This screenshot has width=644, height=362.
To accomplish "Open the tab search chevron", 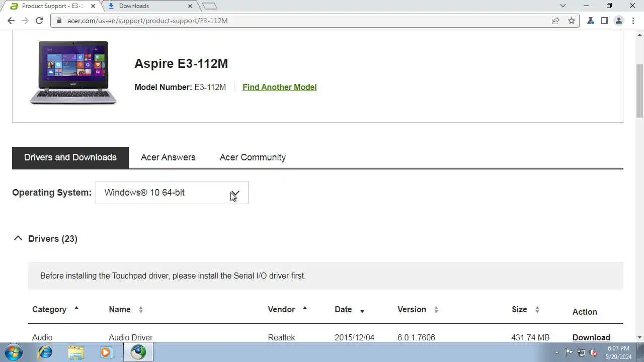I will pos(563,6).
